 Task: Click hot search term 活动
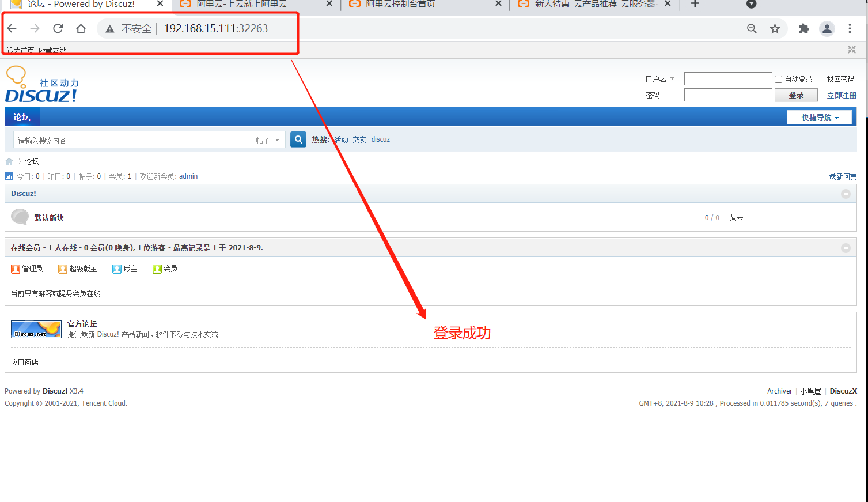(x=342, y=139)
